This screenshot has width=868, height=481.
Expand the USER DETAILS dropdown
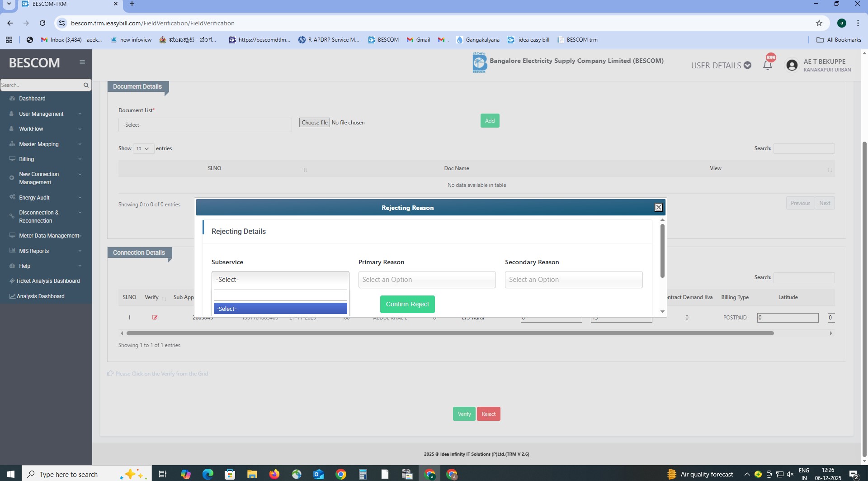click(721, 66)
